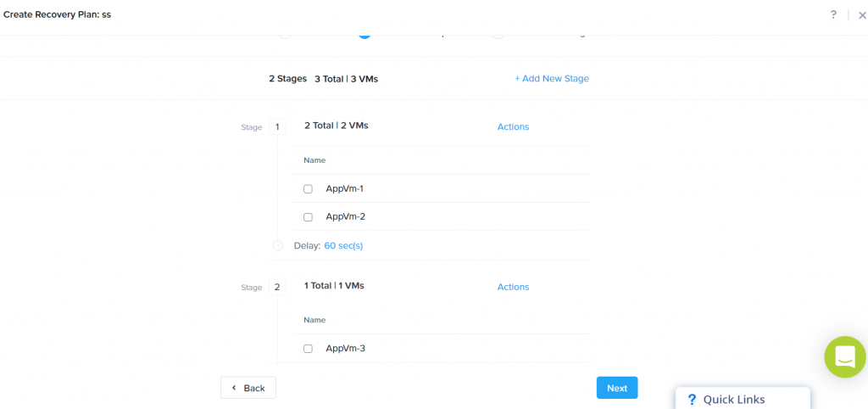Open the Quick Links panel
Screen dimensions: 868x409
pos(743,399)
